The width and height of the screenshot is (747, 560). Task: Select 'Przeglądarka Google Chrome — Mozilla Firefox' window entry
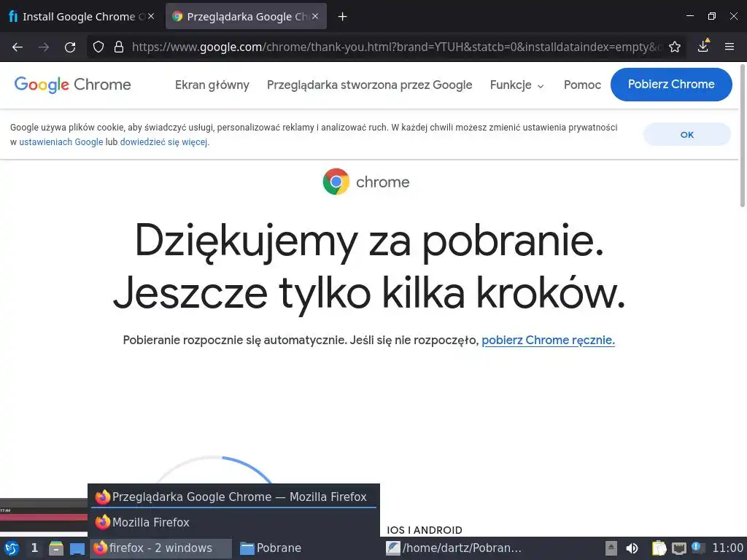tap(233, 497)
